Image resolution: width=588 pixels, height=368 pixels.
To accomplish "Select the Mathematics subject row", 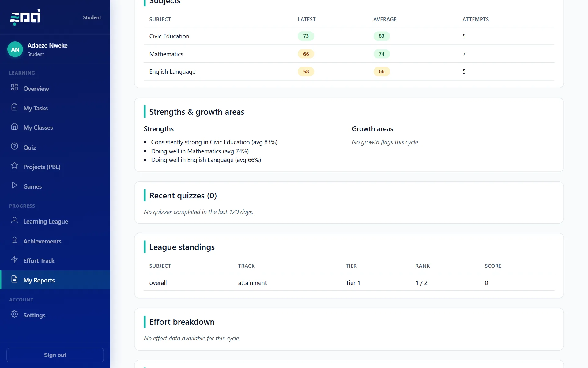I will [x=349, y=54].
